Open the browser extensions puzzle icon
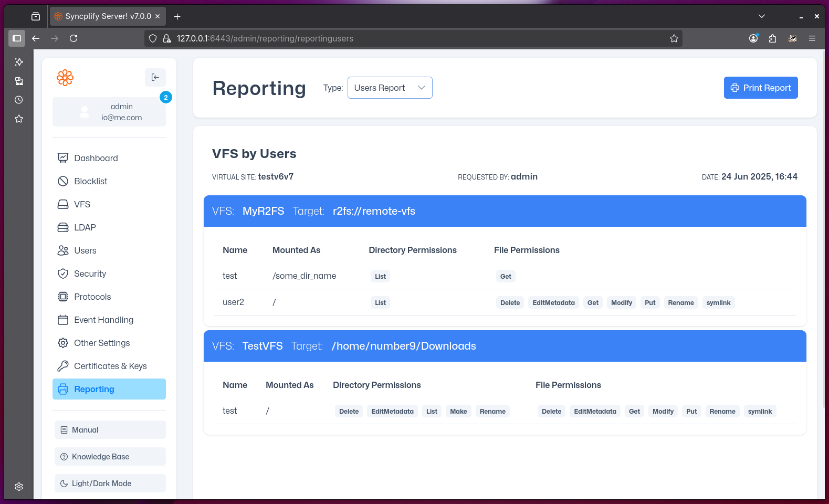This screenshot has height=504, width=829. pyautogui.click(x=772, y=38)
